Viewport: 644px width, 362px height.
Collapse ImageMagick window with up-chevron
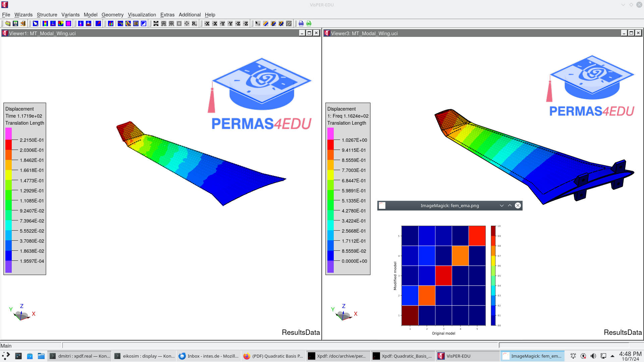[x=510, y=205]
